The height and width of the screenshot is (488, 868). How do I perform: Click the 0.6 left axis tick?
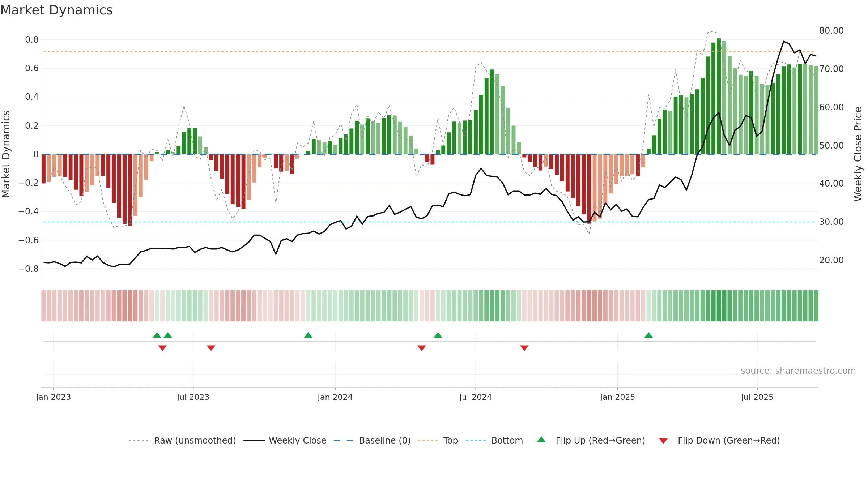coord(32,68)
